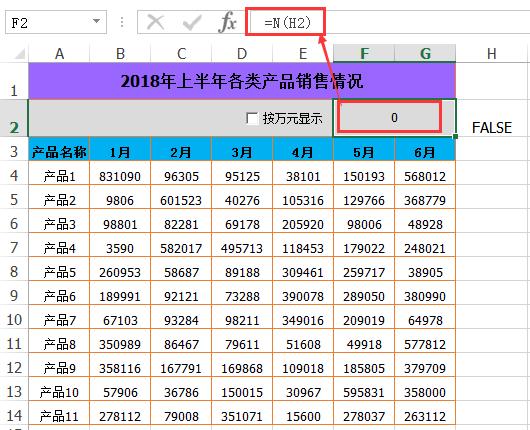Click cell with value 169868
Screen dimensions: 530x430
pos(242,365)
